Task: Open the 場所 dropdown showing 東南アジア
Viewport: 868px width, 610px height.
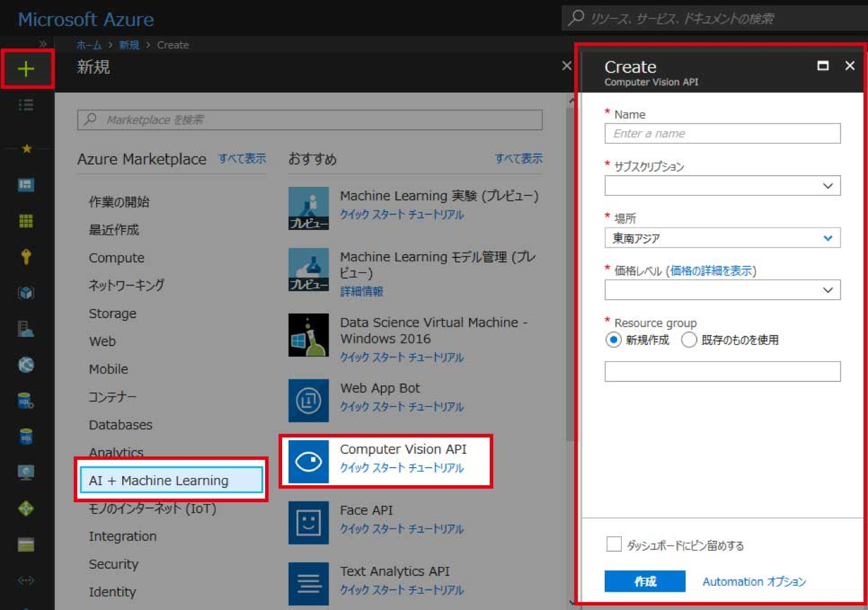Action: (x=722, y=238)
